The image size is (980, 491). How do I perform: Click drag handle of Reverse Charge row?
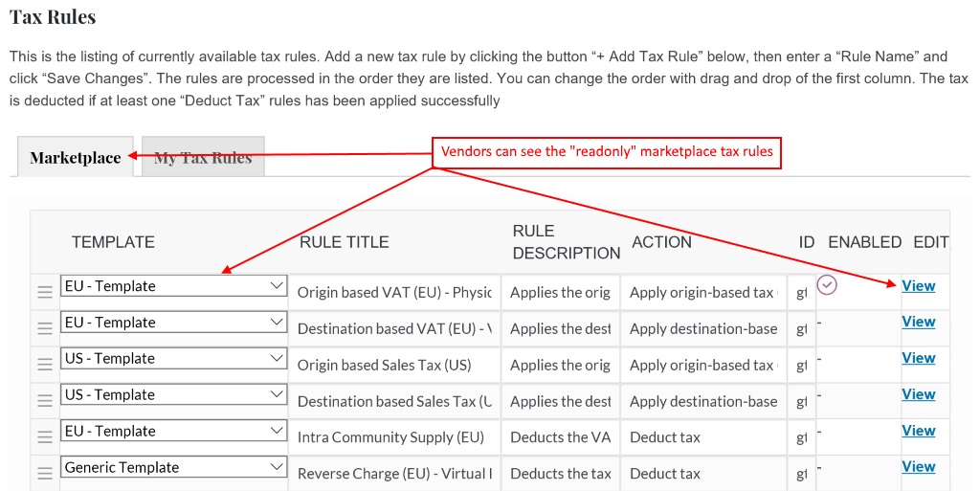[x=44, y=473]
